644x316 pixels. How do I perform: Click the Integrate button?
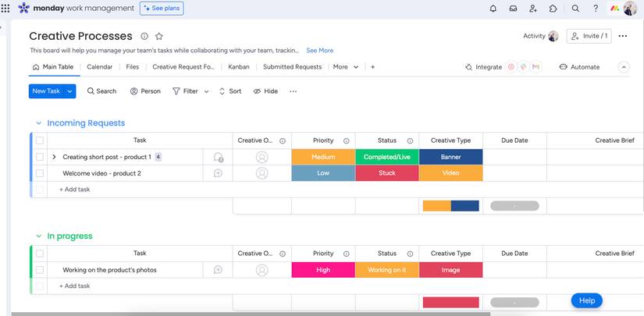pyautogui.click(x=483, y=67)
